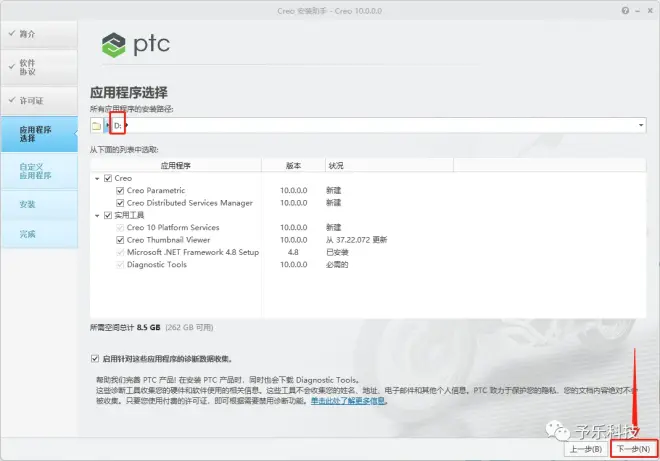Uncheck Creo Thumbnail Viewer
This screenshot has width=660, height=461.
coord(120,240)
